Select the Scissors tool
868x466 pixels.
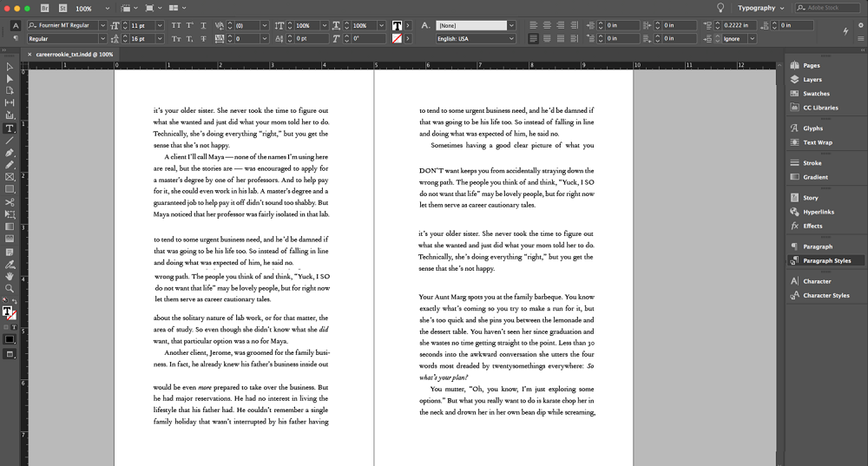coord(10,202)
